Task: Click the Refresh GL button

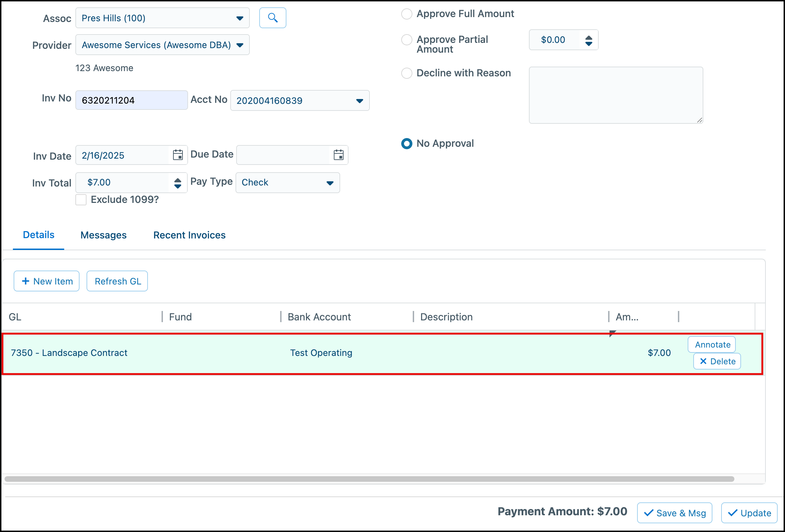Action: (117, 281)
